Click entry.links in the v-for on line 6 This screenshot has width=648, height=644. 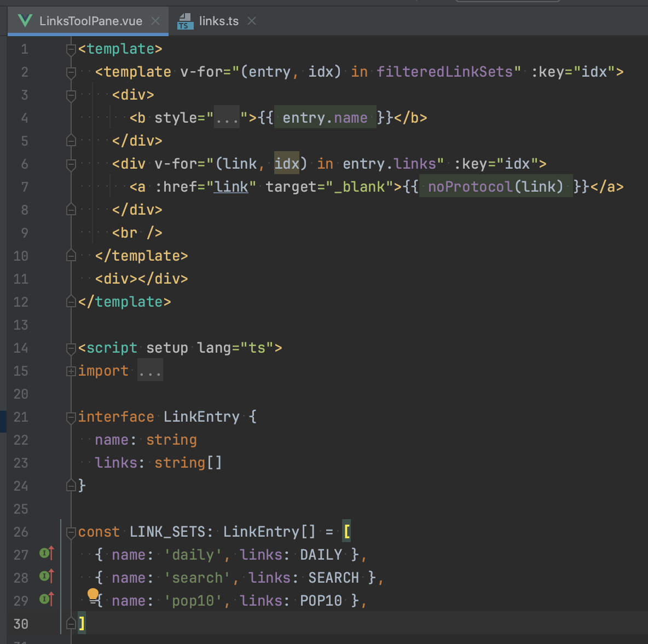[x=389, y=164]
